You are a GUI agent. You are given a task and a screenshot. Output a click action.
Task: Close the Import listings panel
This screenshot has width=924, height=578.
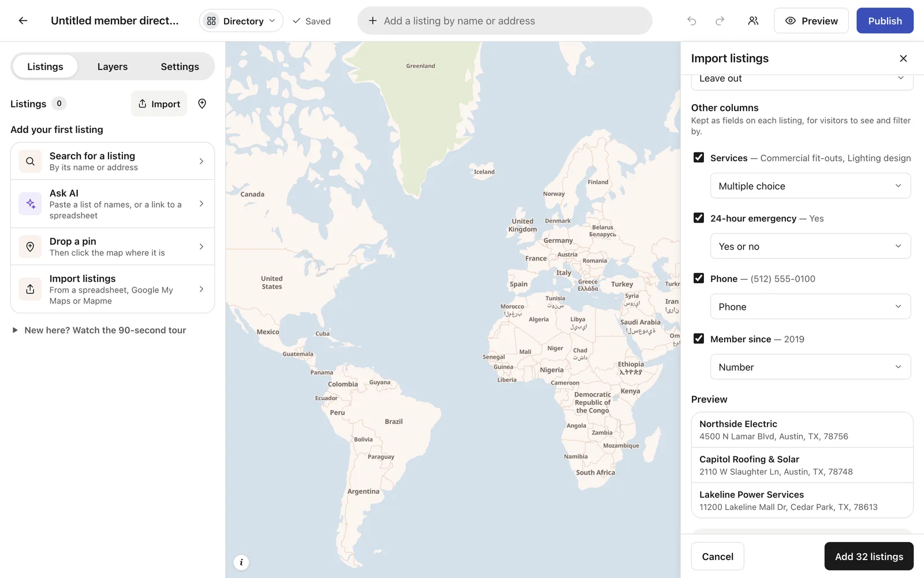pyautogui.click(x=903, y=58)
